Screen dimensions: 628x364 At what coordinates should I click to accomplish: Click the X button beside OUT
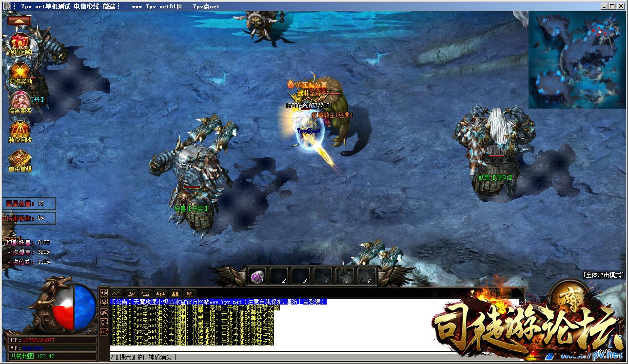[x=505, y=293]
